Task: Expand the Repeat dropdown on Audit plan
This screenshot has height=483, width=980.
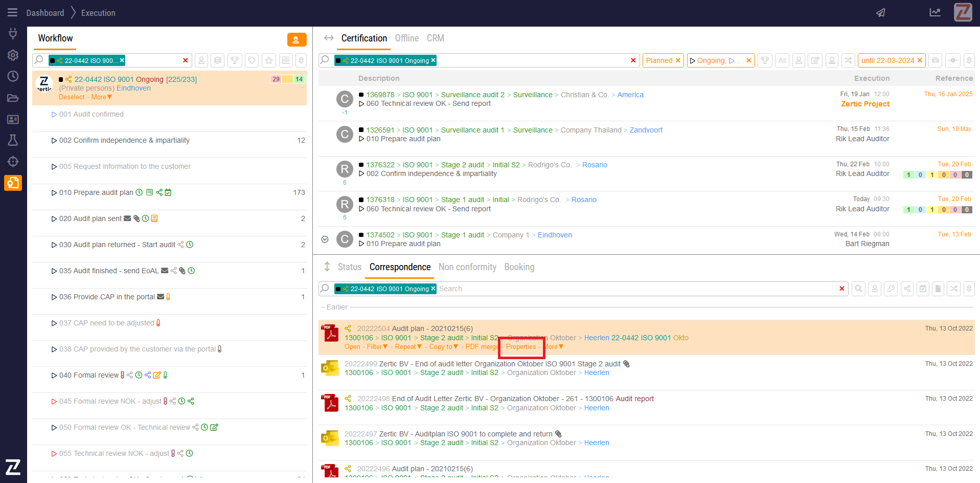Action: click(408, 347)
